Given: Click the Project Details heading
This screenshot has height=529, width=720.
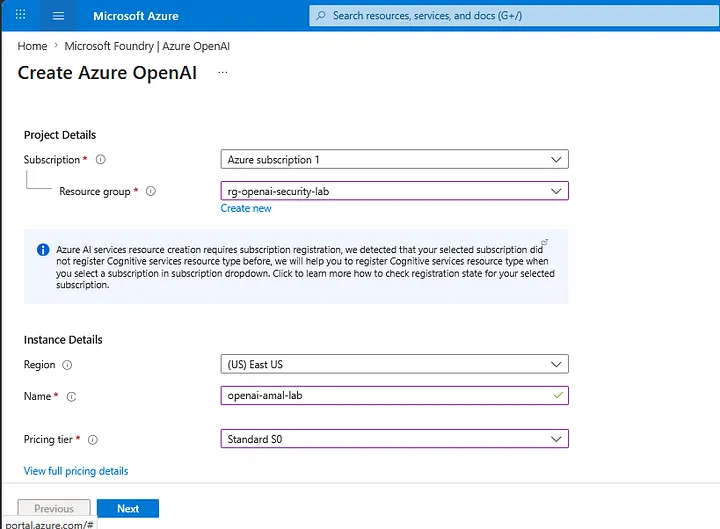Looking at the screenshot, I should pyautogui.click(x=60, y=135).
